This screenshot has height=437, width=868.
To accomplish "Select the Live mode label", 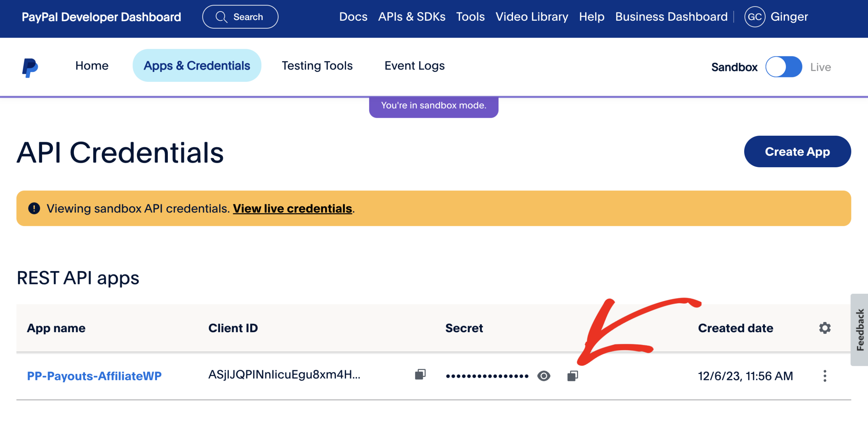I will [820, 67].
